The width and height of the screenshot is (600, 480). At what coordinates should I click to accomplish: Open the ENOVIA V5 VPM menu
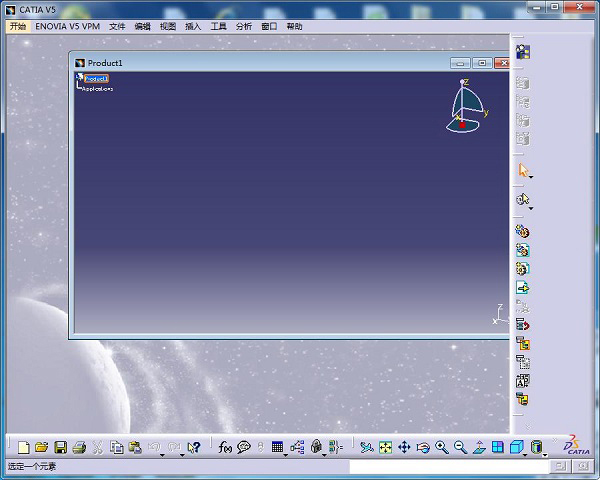click(68, 26)
